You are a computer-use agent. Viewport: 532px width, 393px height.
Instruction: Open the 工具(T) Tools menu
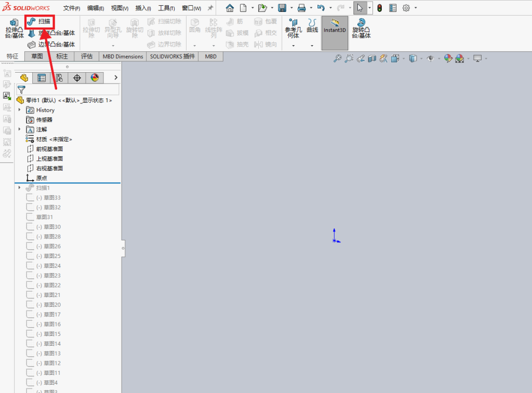tap(166, 8)
